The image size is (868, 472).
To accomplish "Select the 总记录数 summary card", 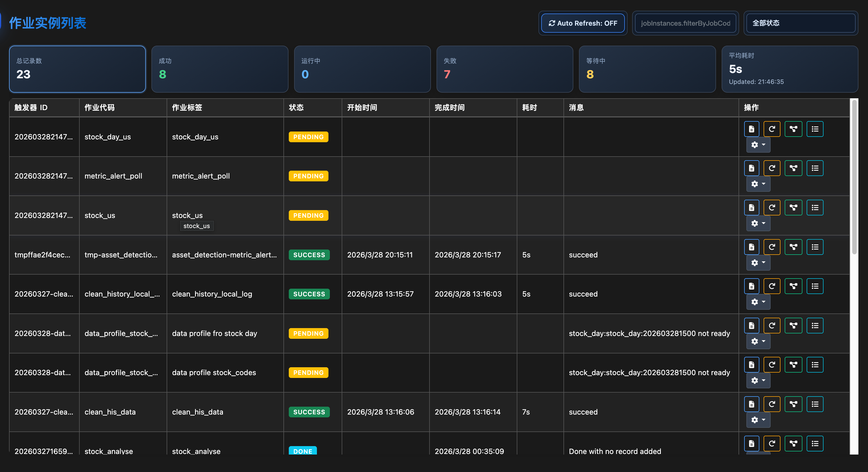I will pyautogui.click(x=77, y=69).
